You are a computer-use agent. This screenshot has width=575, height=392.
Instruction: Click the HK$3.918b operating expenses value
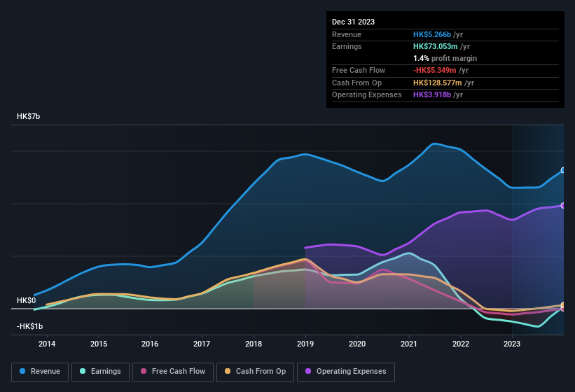pos(432,94)
